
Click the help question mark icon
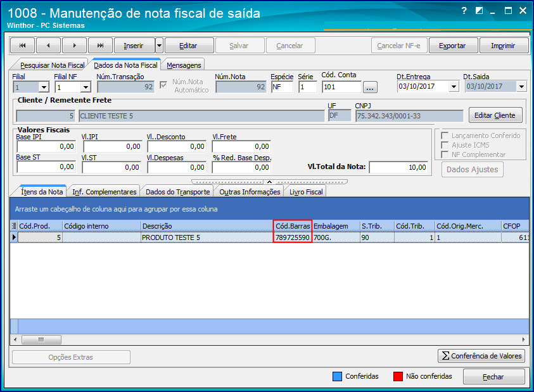click(464, 11)
